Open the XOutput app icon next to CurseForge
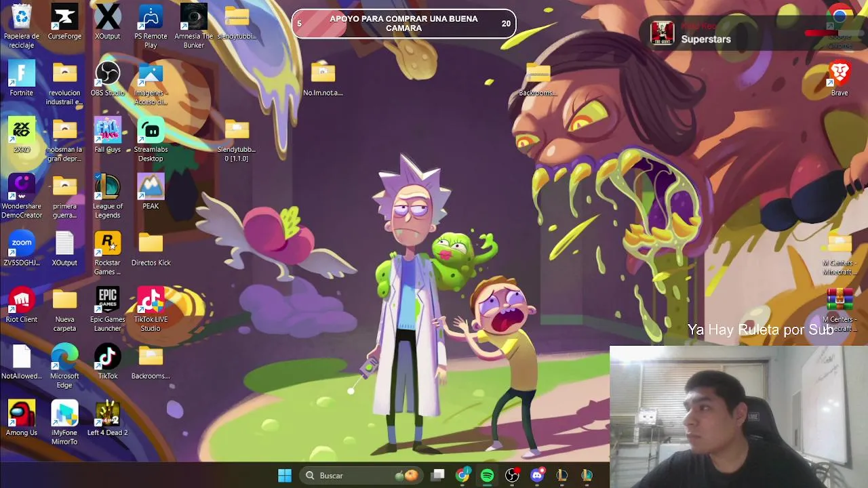 pos(107,22)
